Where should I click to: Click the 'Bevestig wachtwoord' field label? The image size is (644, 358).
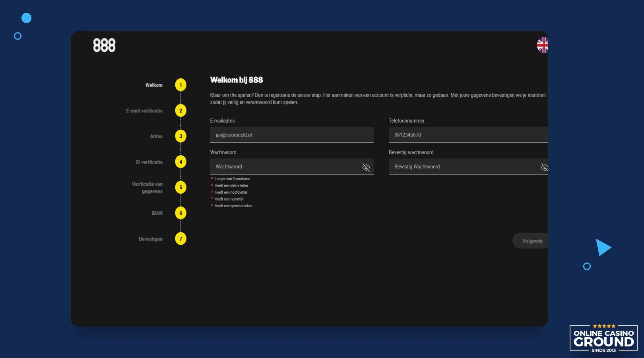411,152
